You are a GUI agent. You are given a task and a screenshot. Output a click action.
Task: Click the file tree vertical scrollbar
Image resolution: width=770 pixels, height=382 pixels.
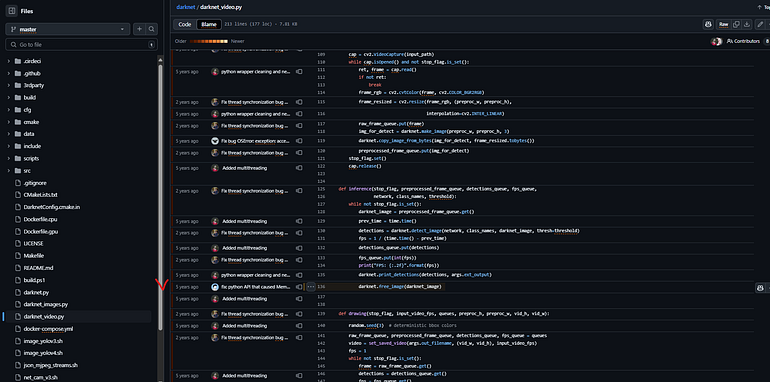[x=160, y=196]
